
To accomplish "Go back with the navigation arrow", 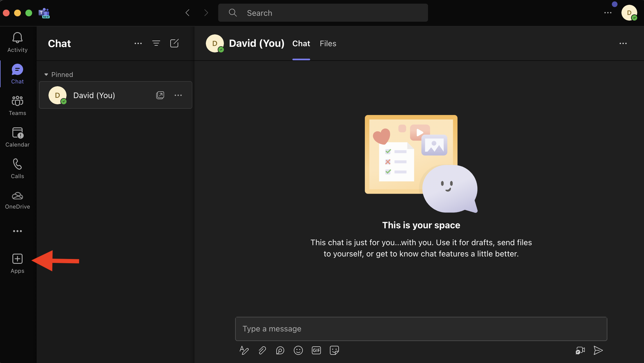I will [188, 13].
